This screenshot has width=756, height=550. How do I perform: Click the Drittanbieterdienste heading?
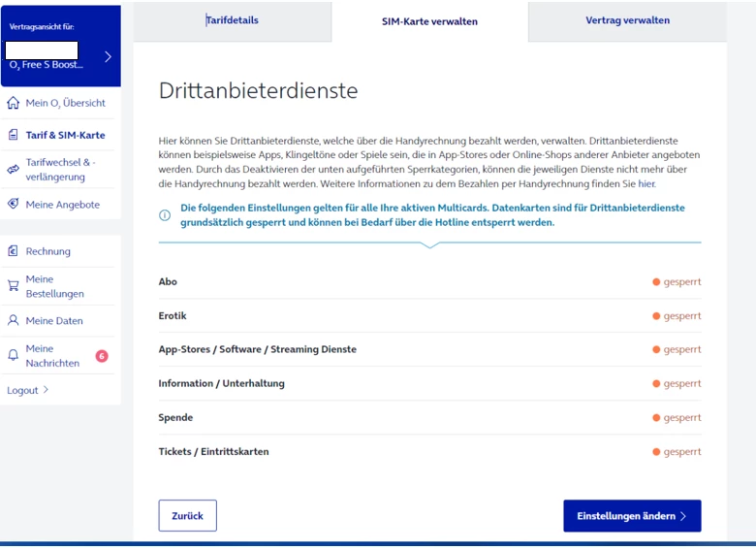[x=259, y=90]
